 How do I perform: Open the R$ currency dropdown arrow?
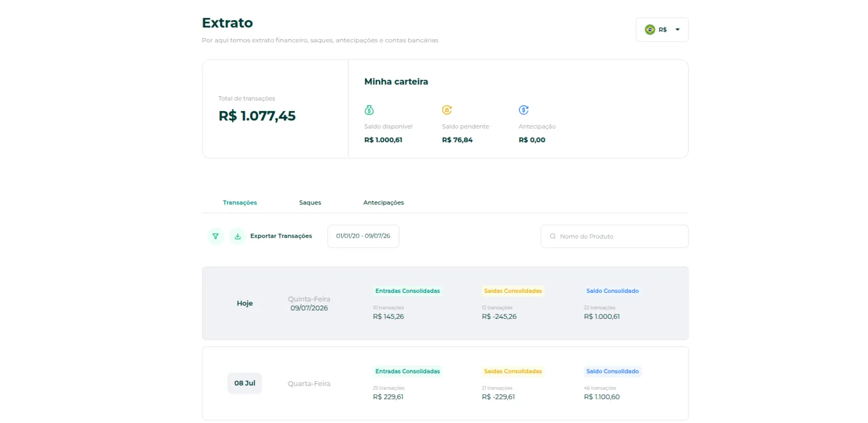678,30
